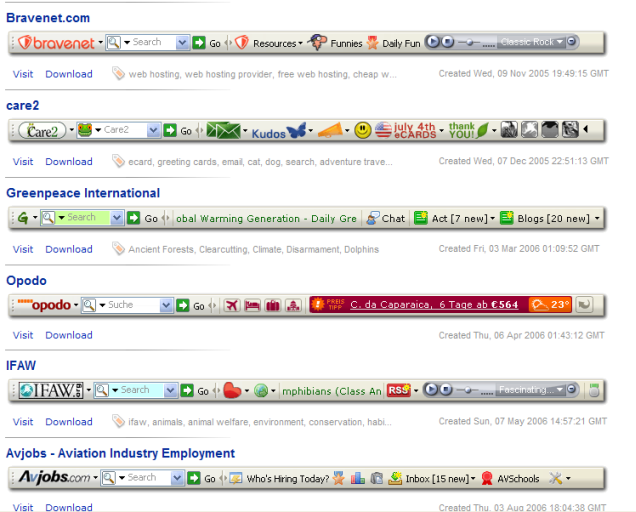Screen dimensions: 636x512
Task: Open the Fascinating... station dropdown on IFAW
Action: click(530, 389)
